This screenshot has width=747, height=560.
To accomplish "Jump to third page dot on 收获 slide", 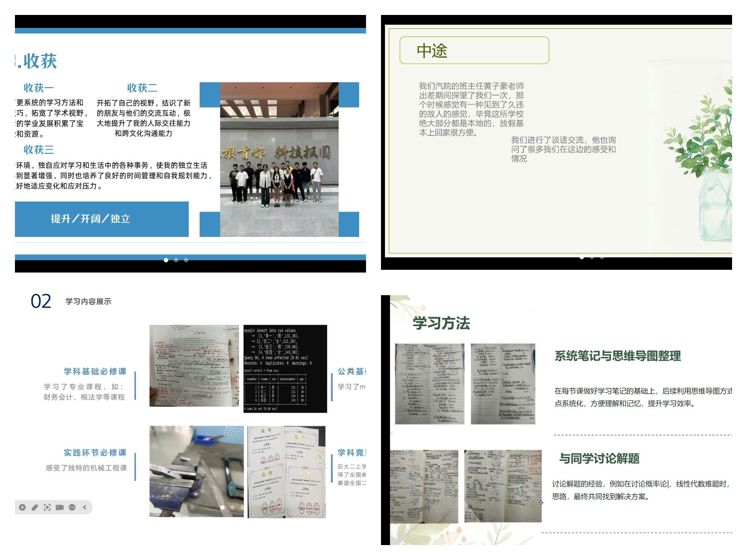I will coord(186,260).
